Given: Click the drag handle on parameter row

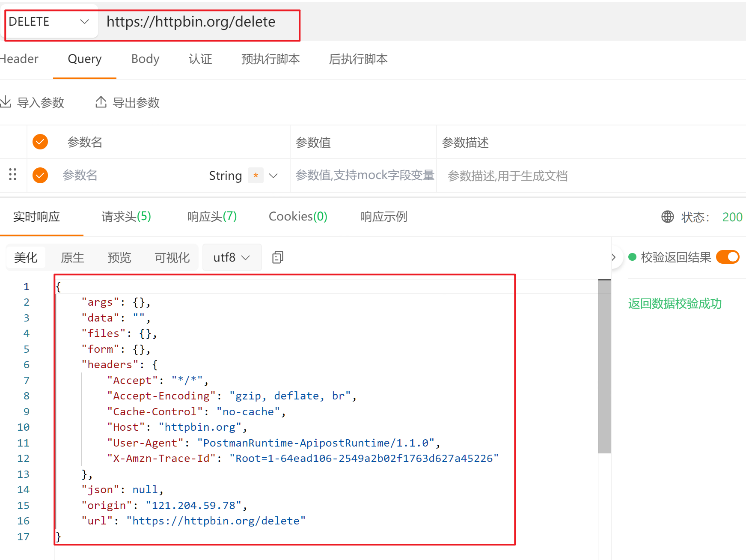Looking at the screenshot, I should click(12, 174).
